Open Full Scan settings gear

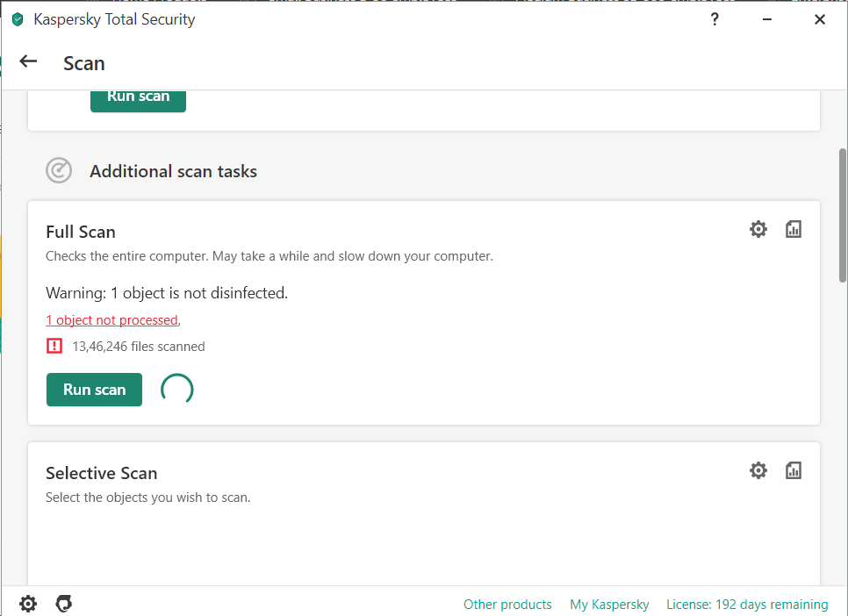tap(758, 229)
